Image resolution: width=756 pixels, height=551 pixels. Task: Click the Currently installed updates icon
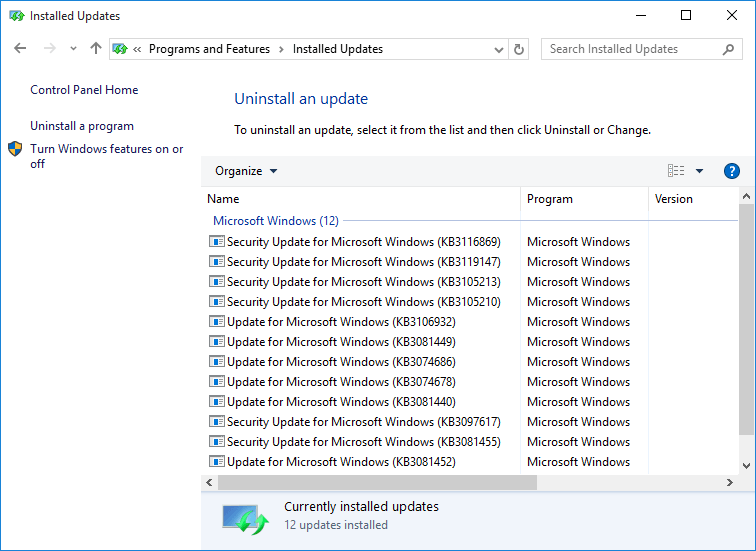(245, 519)
